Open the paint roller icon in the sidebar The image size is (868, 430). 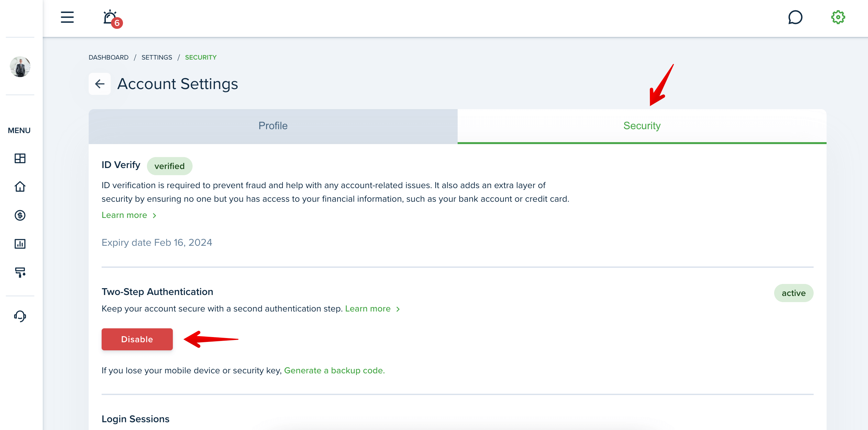pos(20,272)
